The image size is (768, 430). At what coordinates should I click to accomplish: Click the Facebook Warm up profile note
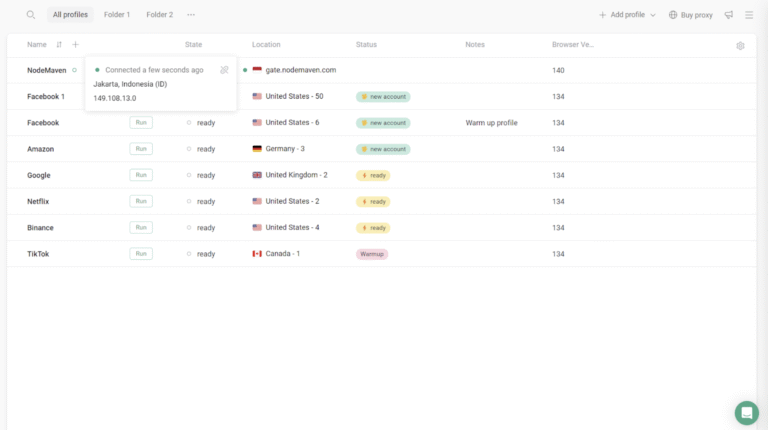[x=491, y=123]
